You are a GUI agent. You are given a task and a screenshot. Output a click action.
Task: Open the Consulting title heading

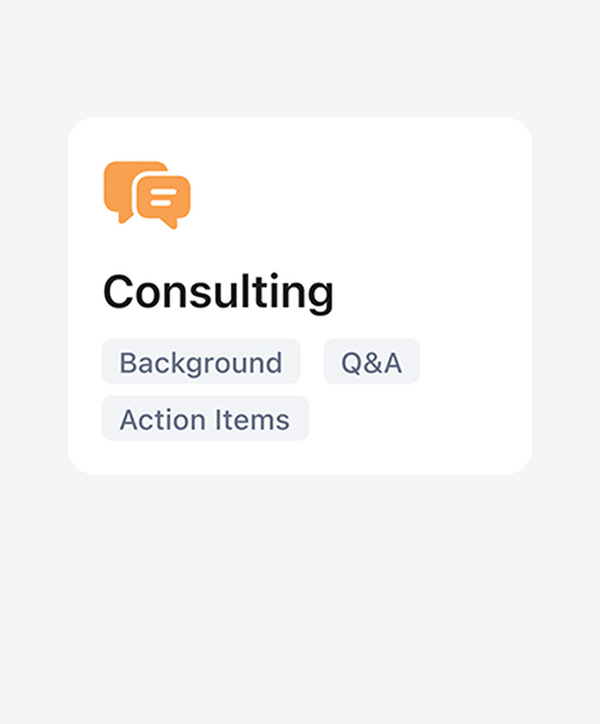(x=218, y=292)
